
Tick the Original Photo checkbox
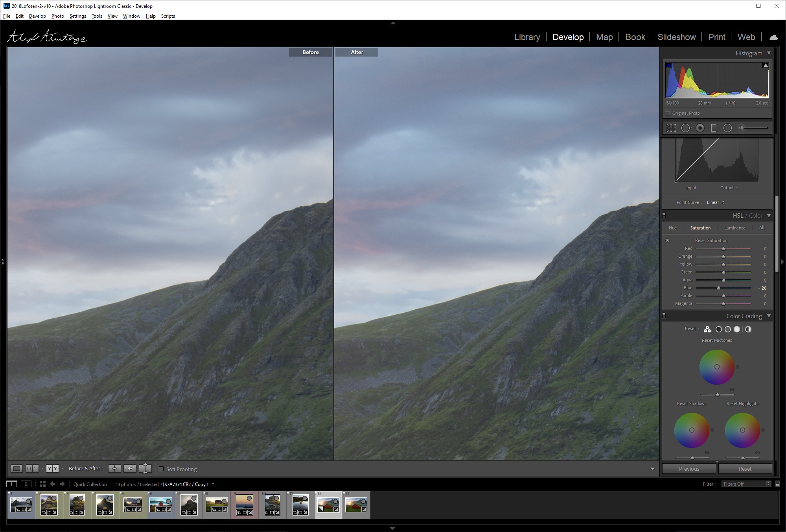pos(667,113)
